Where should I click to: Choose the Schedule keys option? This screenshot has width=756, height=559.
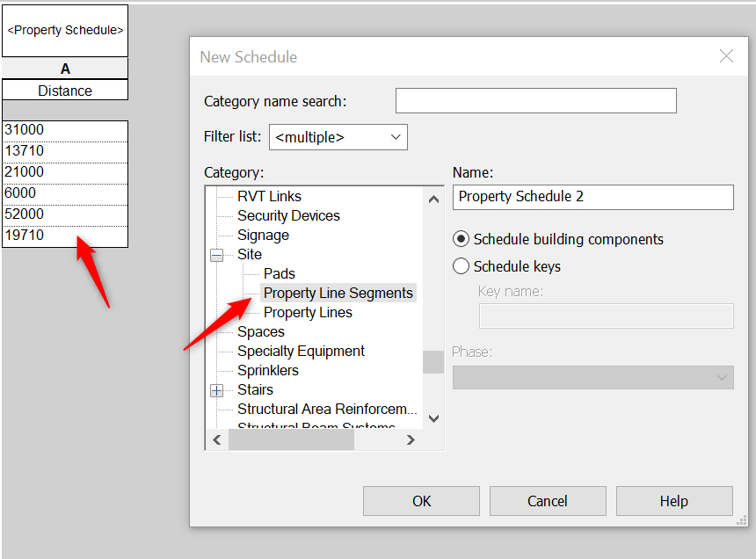[x=462, y=266]
